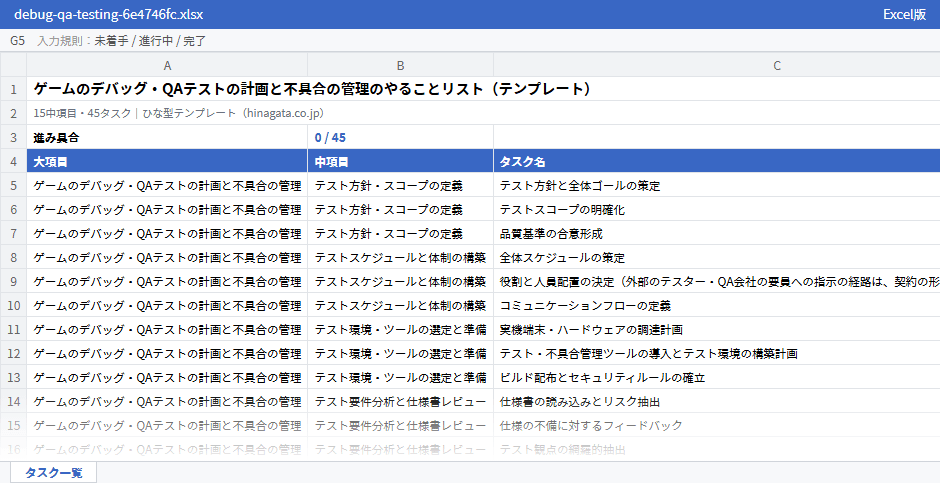
Task: Select column A header
Action: tap(167, 65)
